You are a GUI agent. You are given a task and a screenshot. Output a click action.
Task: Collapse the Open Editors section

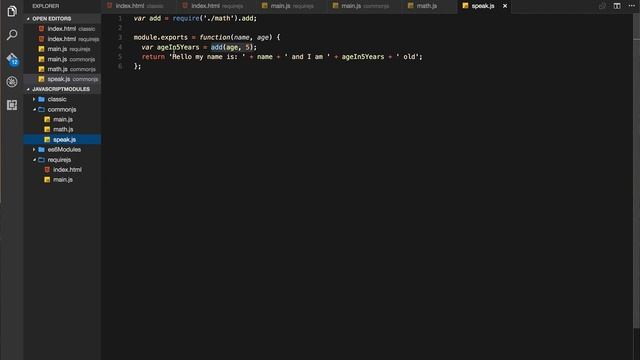point(62,19)
